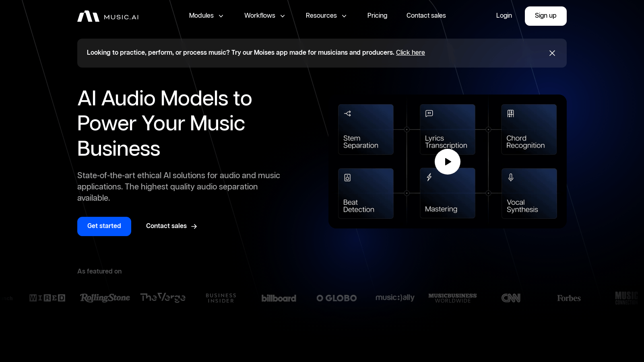The height and width of the screenshot is (362, 644).
Task: Select the Stem Separation card label
Action: click(361, 142)
